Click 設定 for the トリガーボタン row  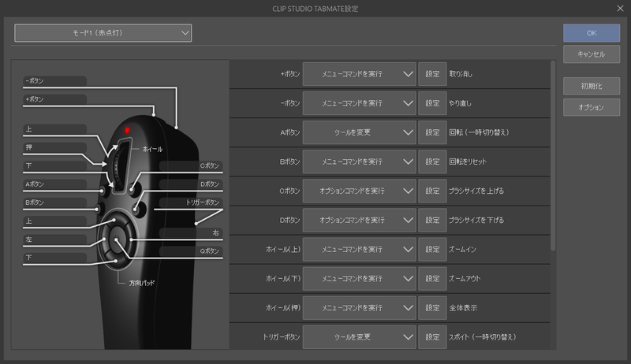(x=432, y=337)
